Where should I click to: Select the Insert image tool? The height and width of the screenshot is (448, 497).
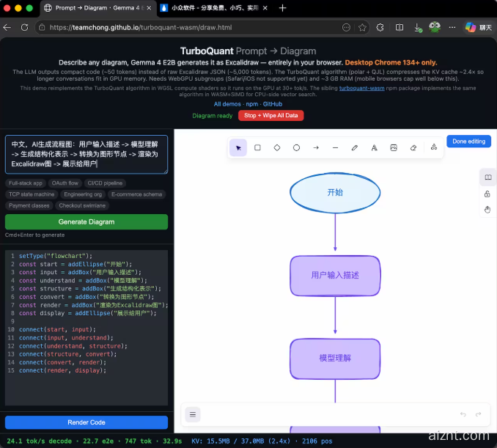pos(394,147)
